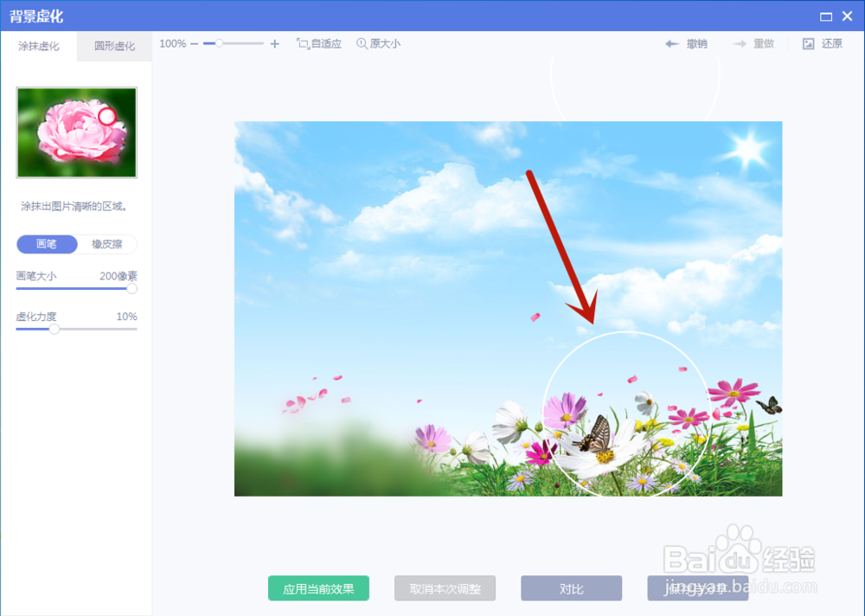The image size is (865, 616).
Task: Click the zoom out minus icon
Action: click(x=194, y=43)
